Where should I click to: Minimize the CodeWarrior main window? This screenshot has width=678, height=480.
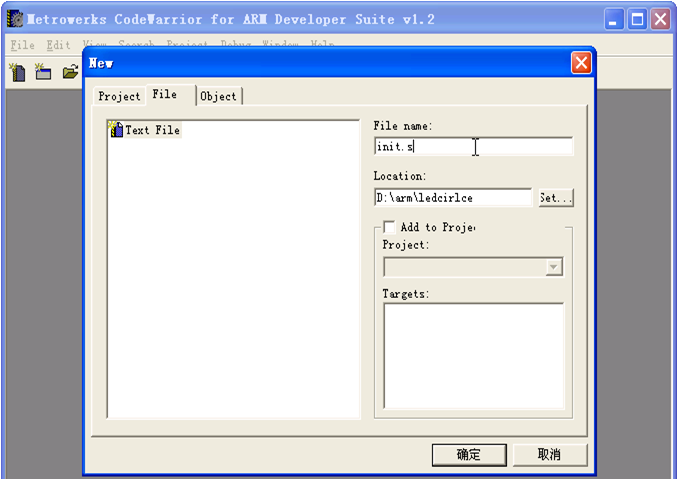(614, 19)
